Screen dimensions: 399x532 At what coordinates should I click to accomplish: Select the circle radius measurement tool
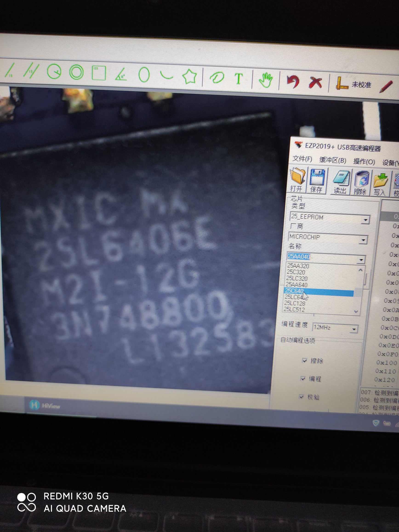[x=54, y=72]
